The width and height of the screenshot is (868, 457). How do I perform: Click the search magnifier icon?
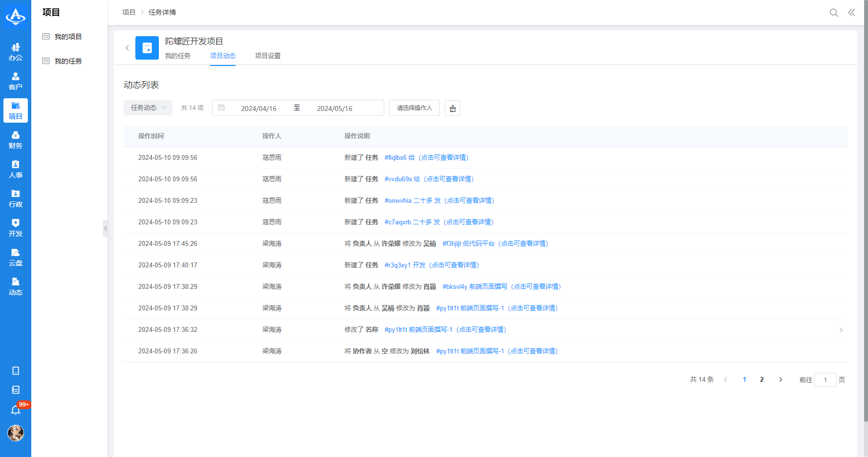(834, 13)
